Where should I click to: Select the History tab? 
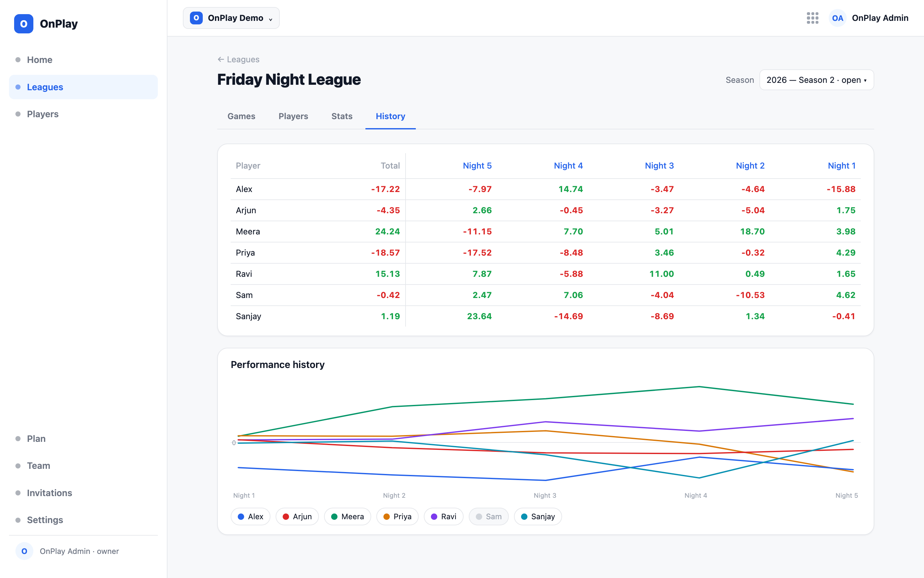point(390,116)
